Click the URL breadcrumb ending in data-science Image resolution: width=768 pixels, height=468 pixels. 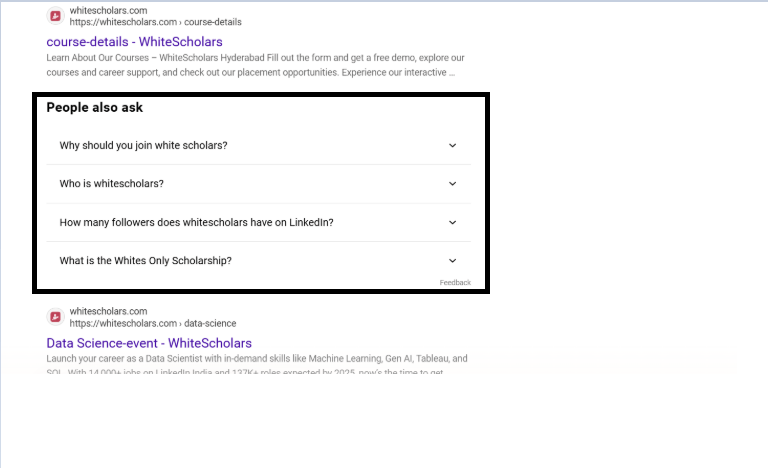(152, 323)
